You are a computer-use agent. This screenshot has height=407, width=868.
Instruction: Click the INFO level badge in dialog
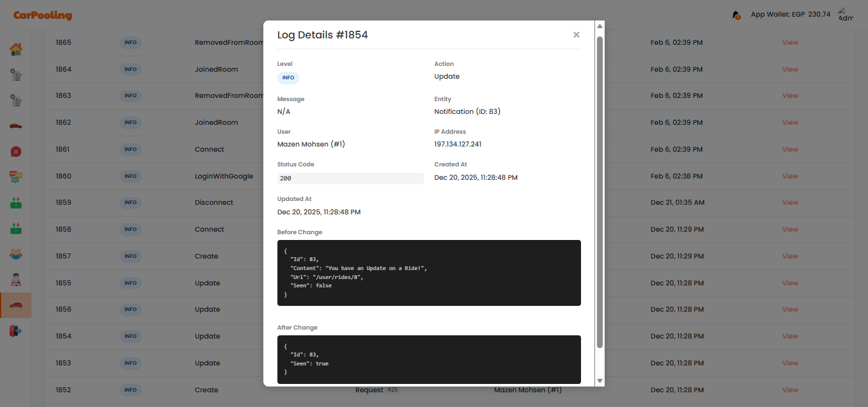coord(288,78)
